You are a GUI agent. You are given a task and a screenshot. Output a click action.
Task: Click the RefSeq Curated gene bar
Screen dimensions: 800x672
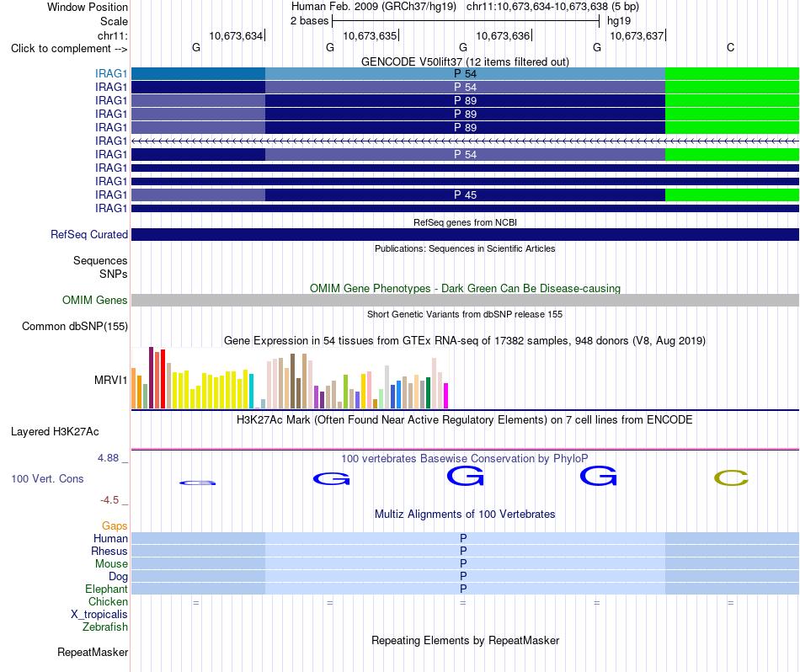pyautogui.click(x=466, y=234)
